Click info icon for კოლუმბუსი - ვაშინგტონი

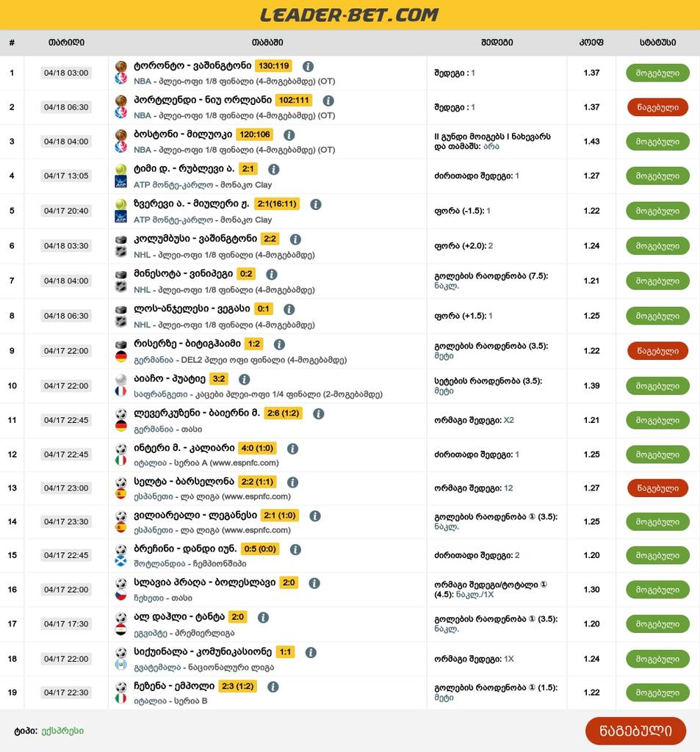(x=295, y=239)
